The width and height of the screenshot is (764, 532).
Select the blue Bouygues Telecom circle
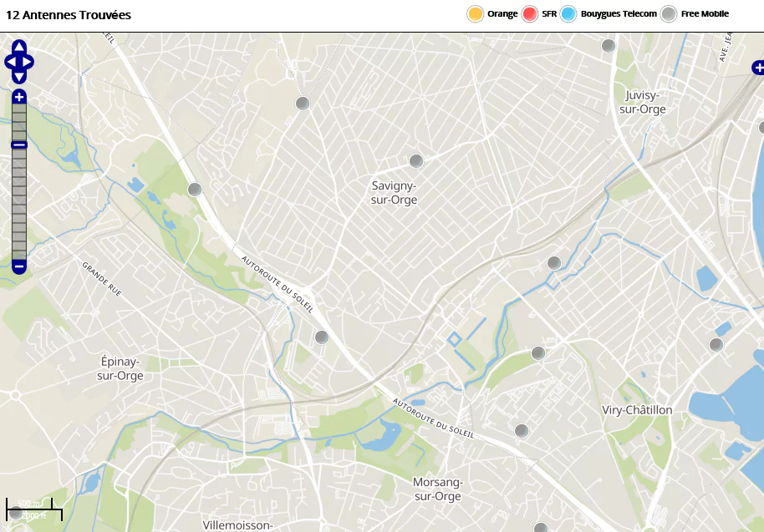pos(569,14)
